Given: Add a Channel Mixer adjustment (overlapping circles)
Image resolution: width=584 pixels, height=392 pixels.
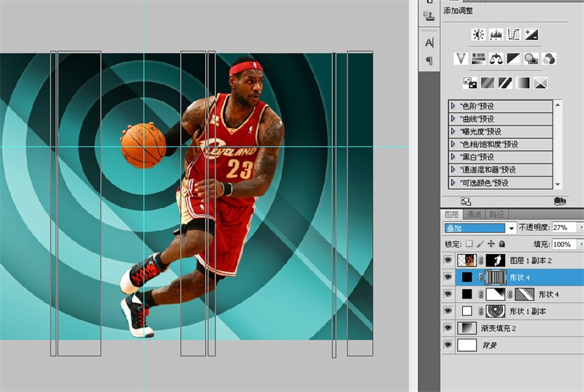Looking at the screenshot, I should coord(550,58).
